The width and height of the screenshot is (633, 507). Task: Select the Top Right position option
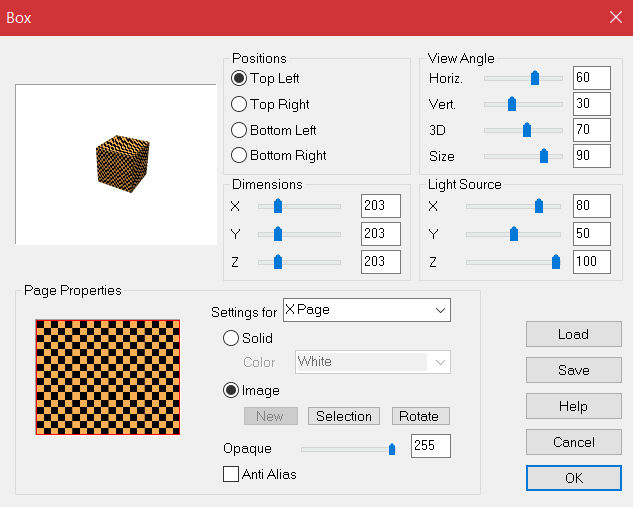(239, 104)
